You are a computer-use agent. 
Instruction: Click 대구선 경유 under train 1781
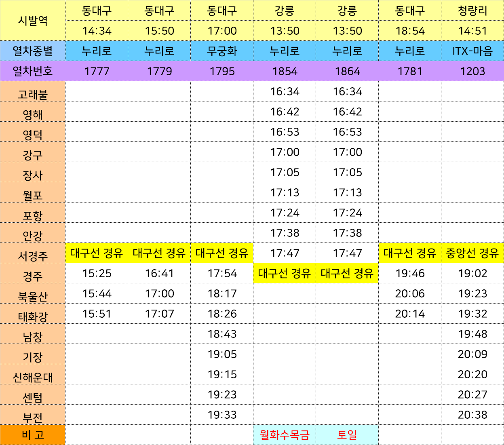[x=410, y=253]
